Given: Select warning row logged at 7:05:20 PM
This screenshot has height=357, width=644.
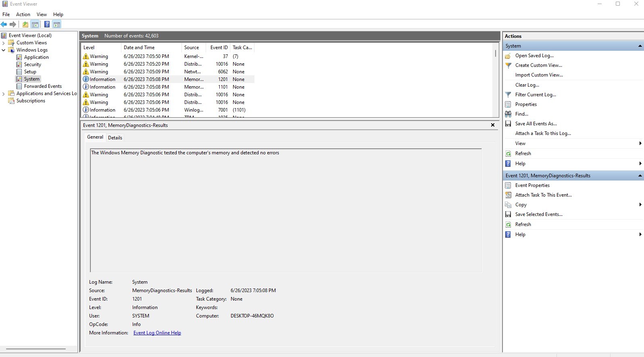Looking at the screenshot, I should (x=167, y=64).
